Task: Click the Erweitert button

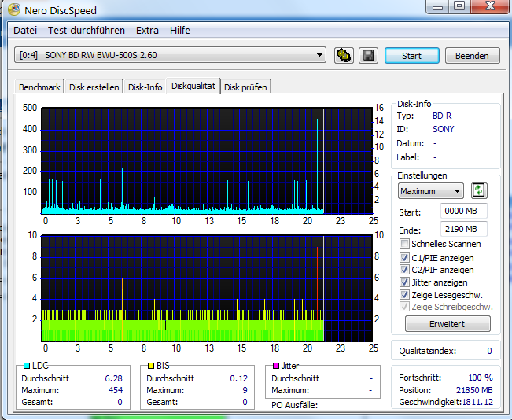Action: pos(448,324)
